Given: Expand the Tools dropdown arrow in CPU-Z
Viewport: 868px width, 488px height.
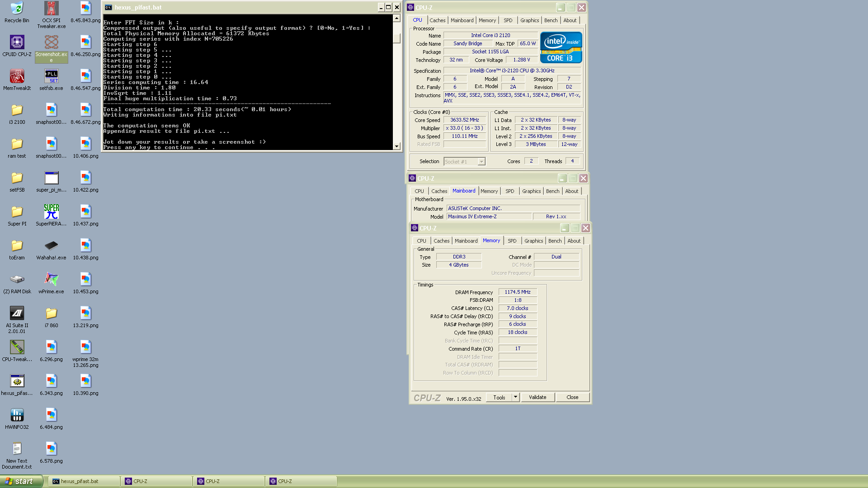Looking at the screenshot, I should [x=515, y=397].
